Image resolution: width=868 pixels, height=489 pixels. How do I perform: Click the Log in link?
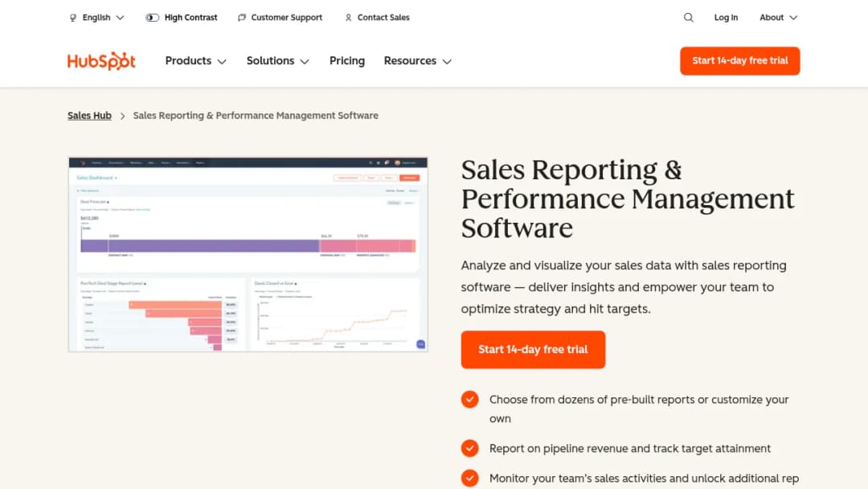pyautogui.click(x=726, y=18)
